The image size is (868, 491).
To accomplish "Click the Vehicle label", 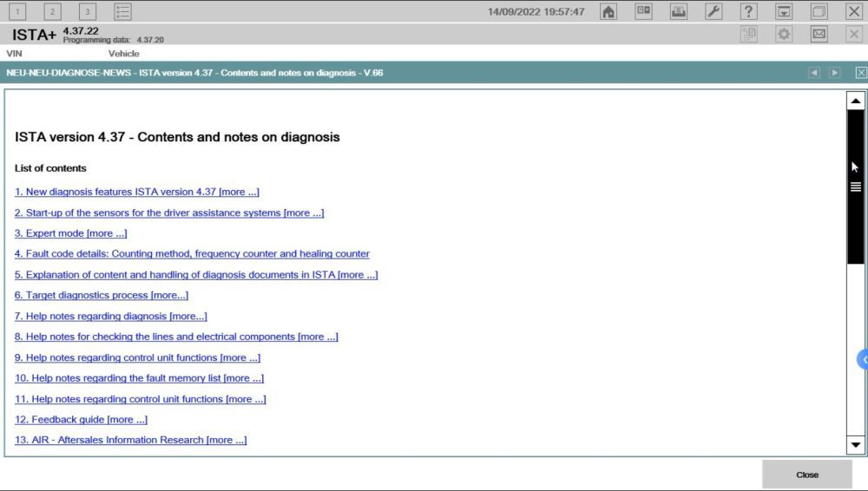I will (123, 54).
